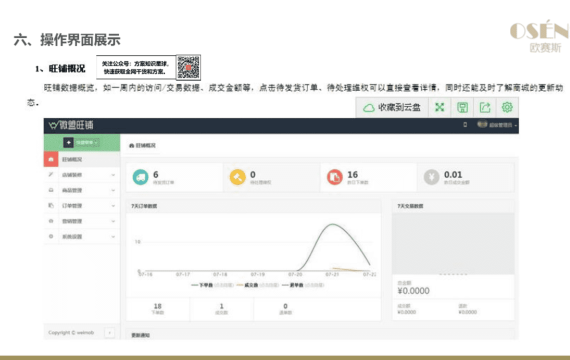570x360 pixels.
Task: Click the 0 退单数 summary cell
Action: point(285,309)
